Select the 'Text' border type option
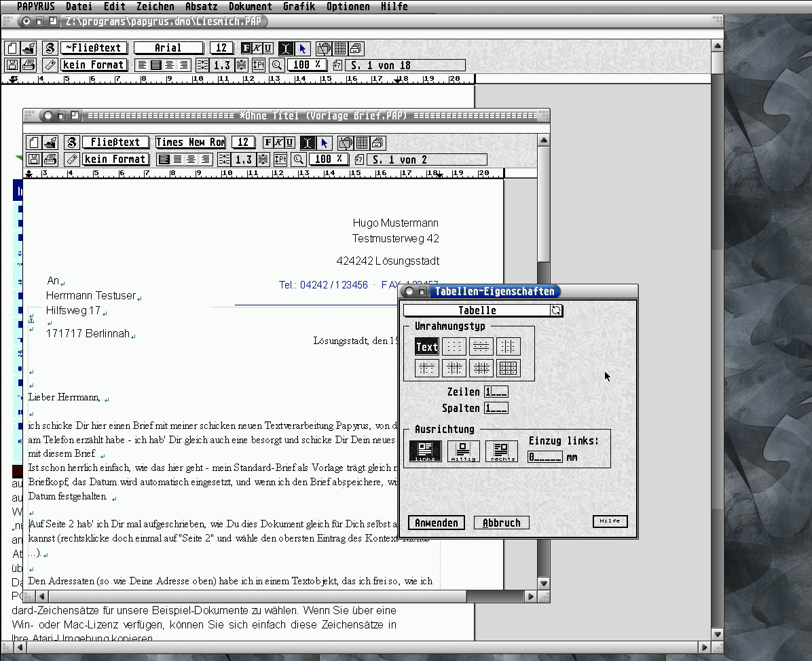 pos(426,347)
